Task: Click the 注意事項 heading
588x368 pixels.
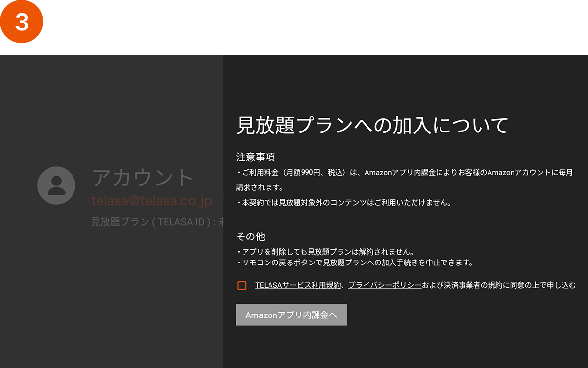Action: point(255,157)
